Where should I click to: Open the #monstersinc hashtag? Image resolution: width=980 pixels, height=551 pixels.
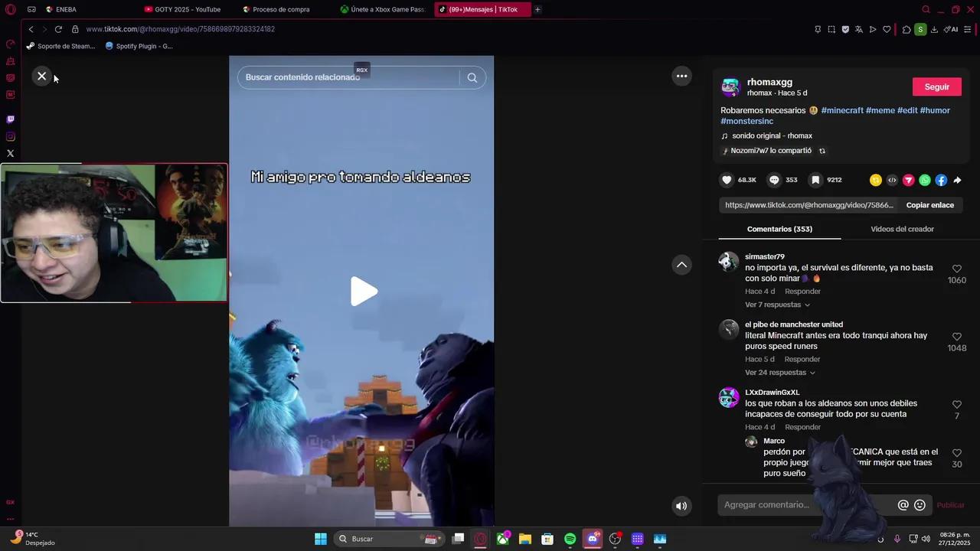click(746, 121)
